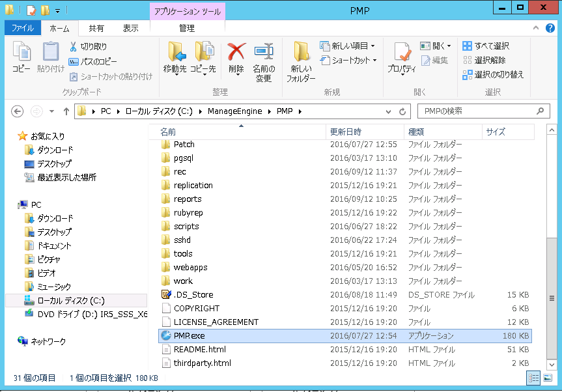
Task: Click the red Delete (削除) icon
Action: (x=236, y=51)
